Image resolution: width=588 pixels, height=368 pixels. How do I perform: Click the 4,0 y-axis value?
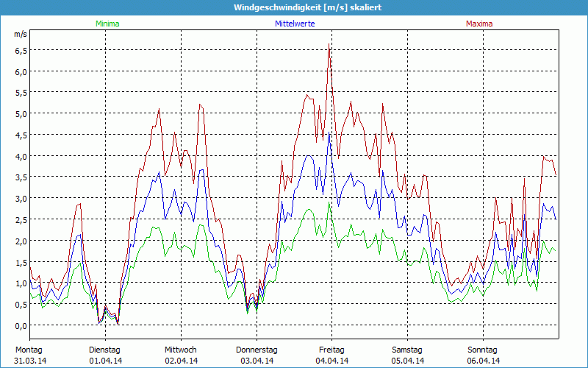click(21, 156)
